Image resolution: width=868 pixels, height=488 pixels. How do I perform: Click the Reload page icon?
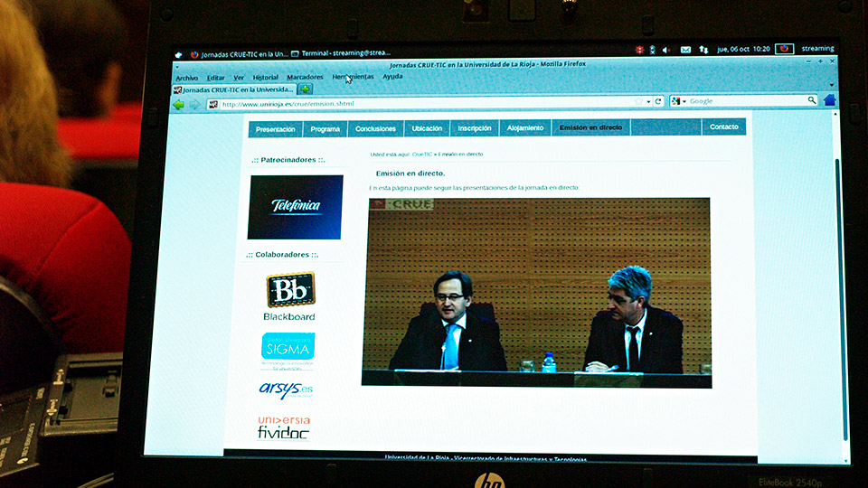(x=658, y=101)
